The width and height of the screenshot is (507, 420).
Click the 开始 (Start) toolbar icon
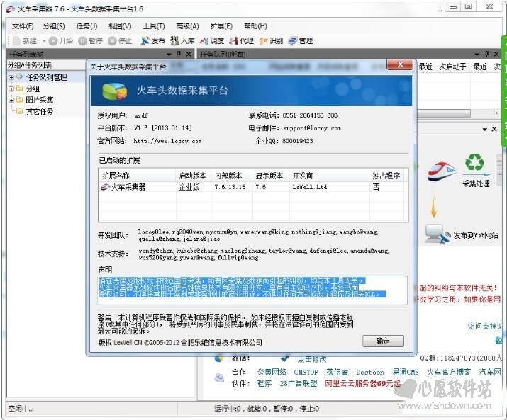pyautogui.click(x=53, y=40)
